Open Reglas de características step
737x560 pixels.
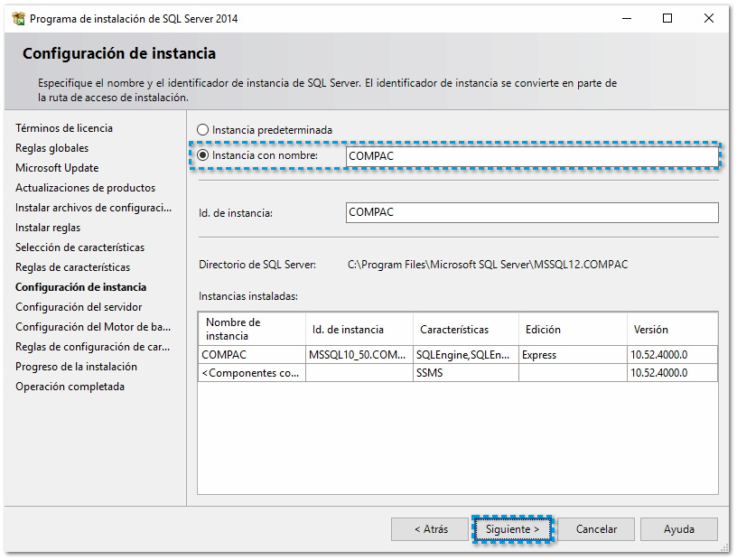[72, 267]
